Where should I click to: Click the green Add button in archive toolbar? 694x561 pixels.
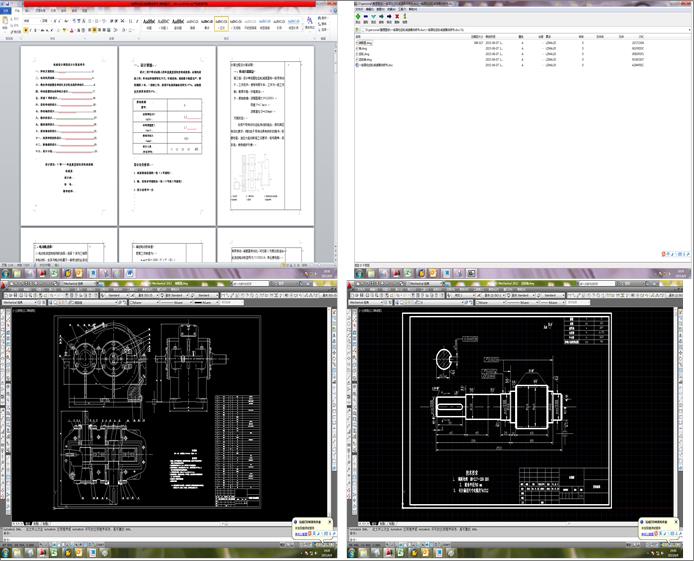[x=358, y=16]
